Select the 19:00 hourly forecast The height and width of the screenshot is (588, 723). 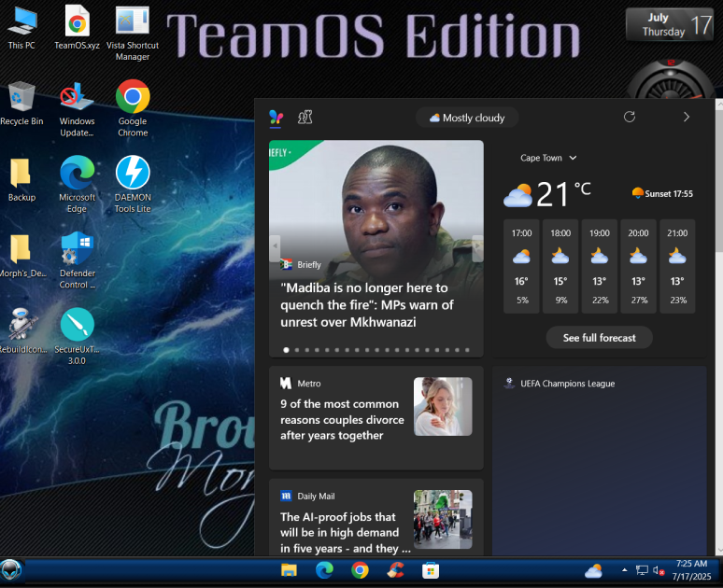click(600, 266)
